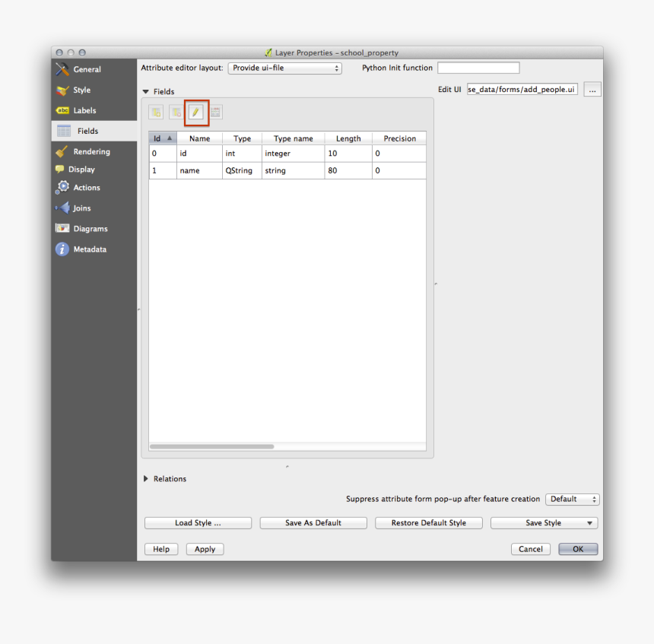Click the Edit UI browse button
This screenshot has height=644, width=654.
[x=592, y=89]
